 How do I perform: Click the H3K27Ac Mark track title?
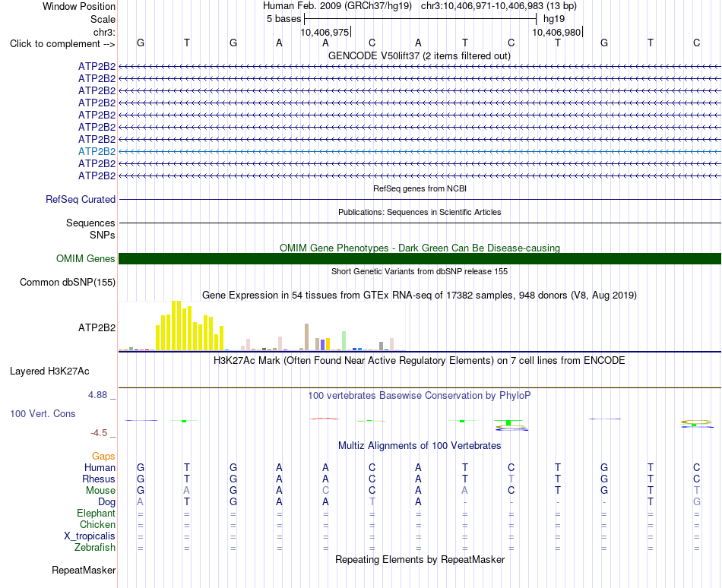coord(420,360)
